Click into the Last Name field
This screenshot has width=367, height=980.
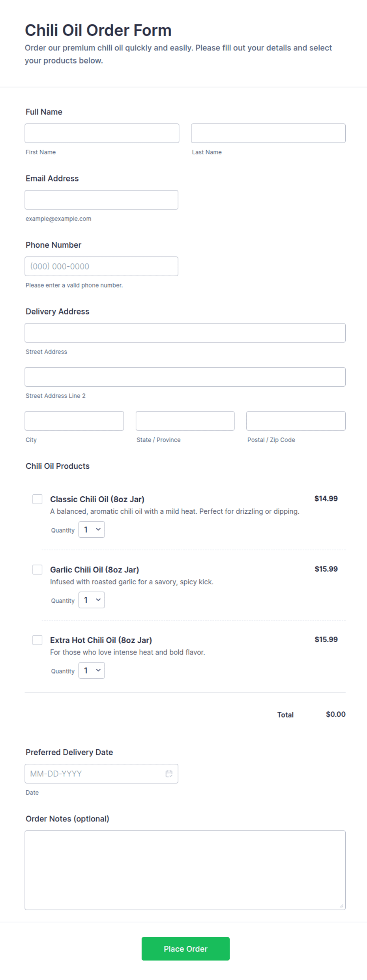(268, 133)
